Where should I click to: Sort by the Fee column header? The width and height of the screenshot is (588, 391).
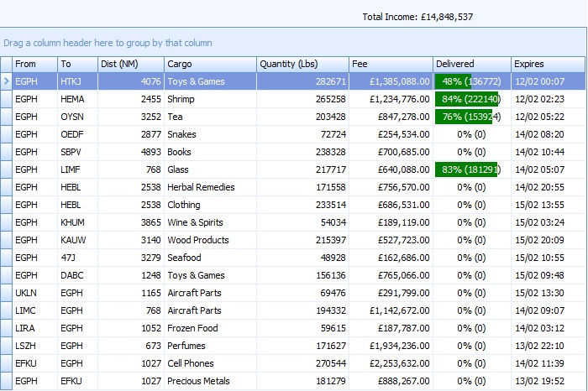point(391,64)
